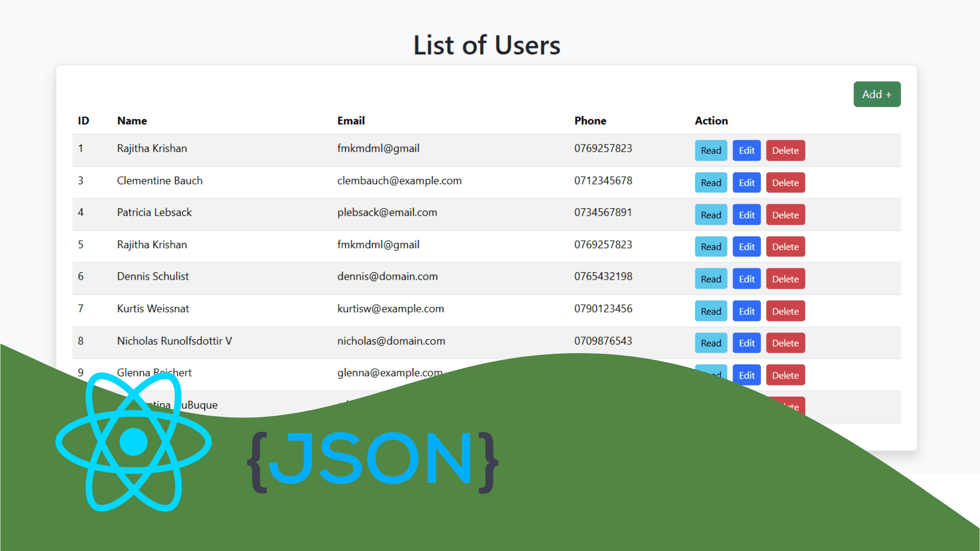The image size is (980, 551).
Task: Select the plebsack@email.com email cell
Action: [x=387, y=213]
